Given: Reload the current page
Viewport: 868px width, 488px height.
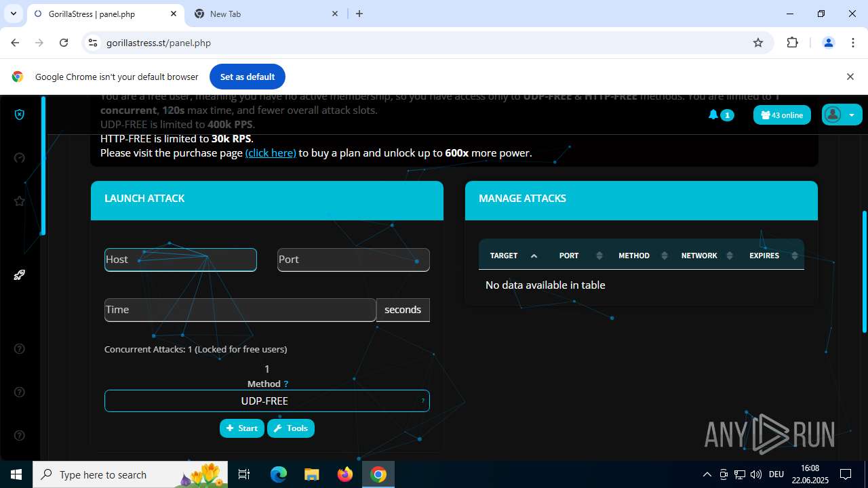Looking at the screenshot, I should coord(64,43).
